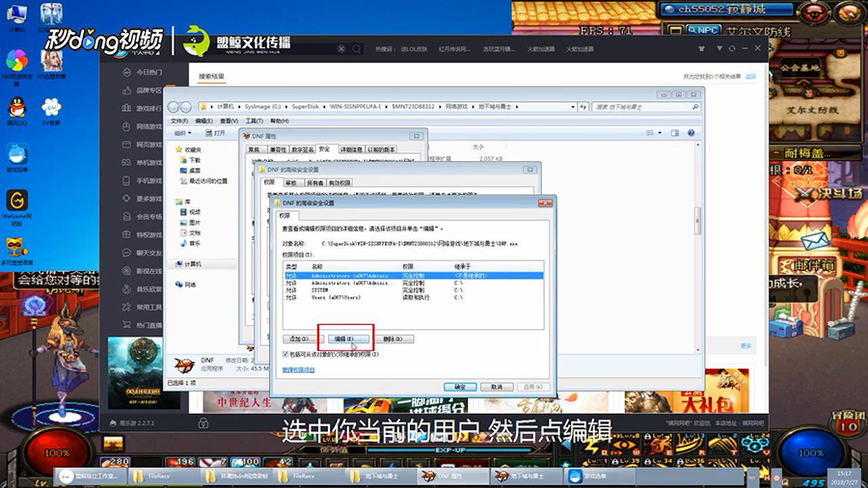Toggle the preview pane icon in Explorer
Viewport: 868px width, 488px height.
(x=675, y=133)
